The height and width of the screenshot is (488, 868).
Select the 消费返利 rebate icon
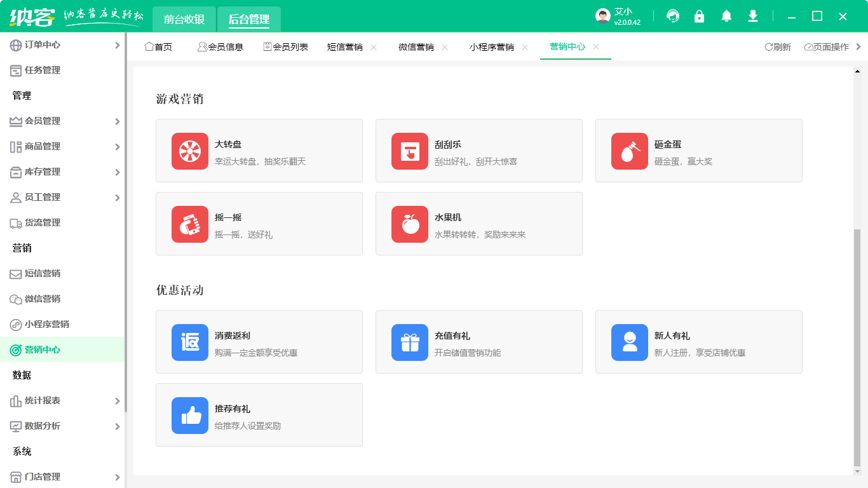click(189, 342)
